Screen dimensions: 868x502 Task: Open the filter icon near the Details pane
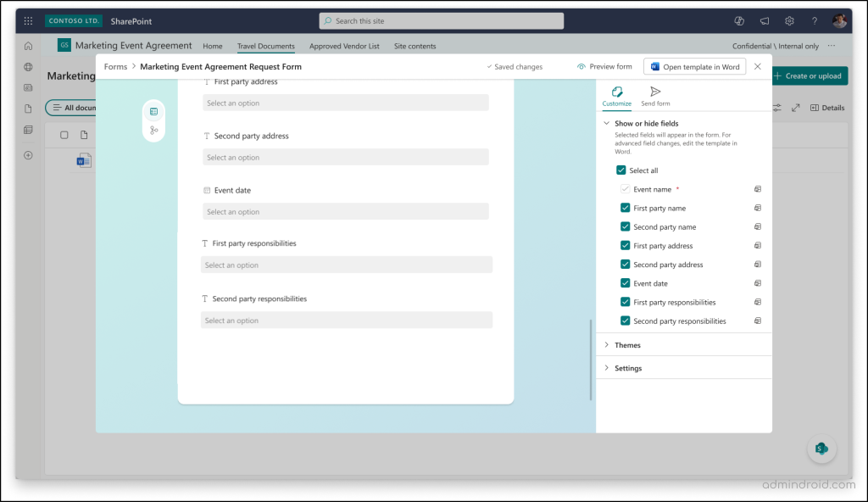pyautogui.click(x=776, y=108)
